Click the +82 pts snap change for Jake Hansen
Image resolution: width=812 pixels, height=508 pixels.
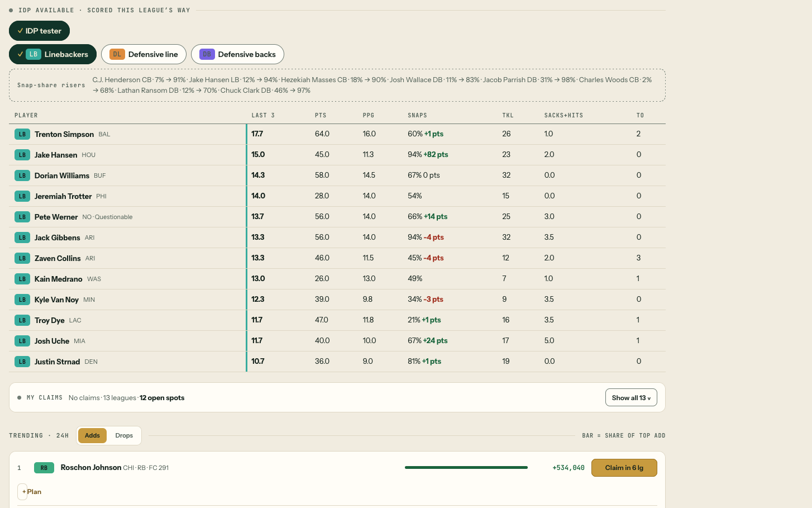[x=436, y=155]
